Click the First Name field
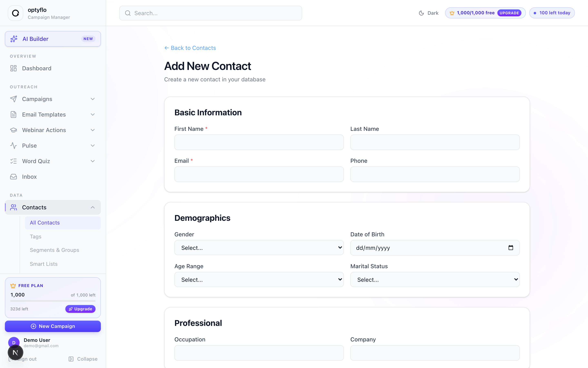Image resolution: width=588 pixels, height=368 pixels. point(259,142)
